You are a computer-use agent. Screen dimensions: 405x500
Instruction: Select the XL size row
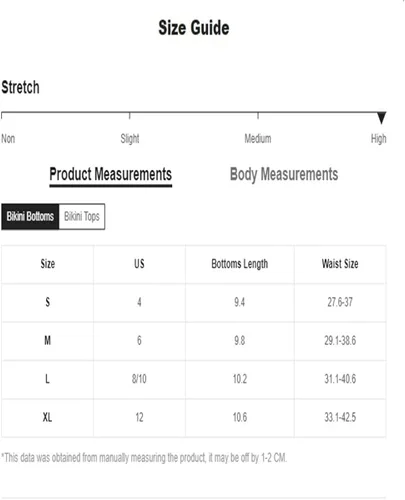(194, 418)
